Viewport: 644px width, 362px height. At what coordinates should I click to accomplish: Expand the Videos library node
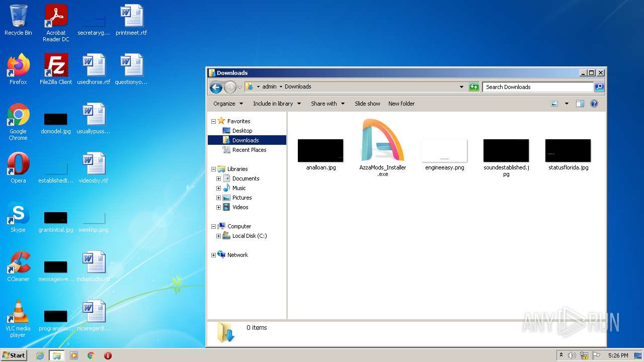click(218, 207)
